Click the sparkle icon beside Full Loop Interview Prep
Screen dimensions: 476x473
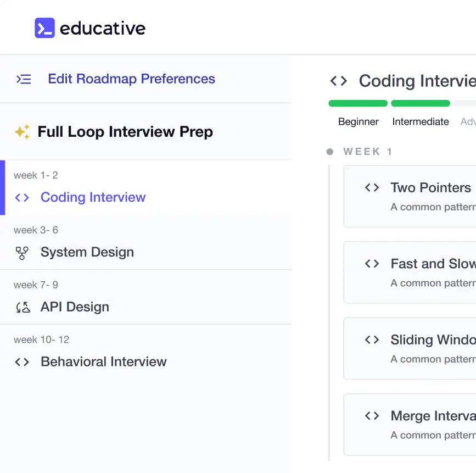tap(22, 132)
